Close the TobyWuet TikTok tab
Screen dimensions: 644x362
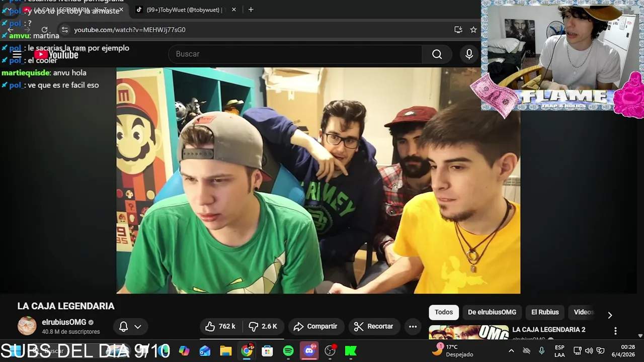[233, 10]
